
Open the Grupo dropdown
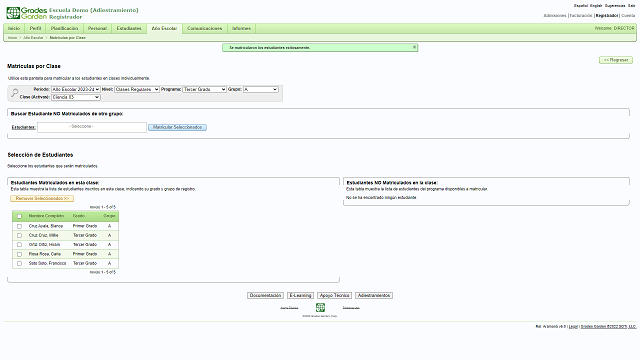point(261,89)
